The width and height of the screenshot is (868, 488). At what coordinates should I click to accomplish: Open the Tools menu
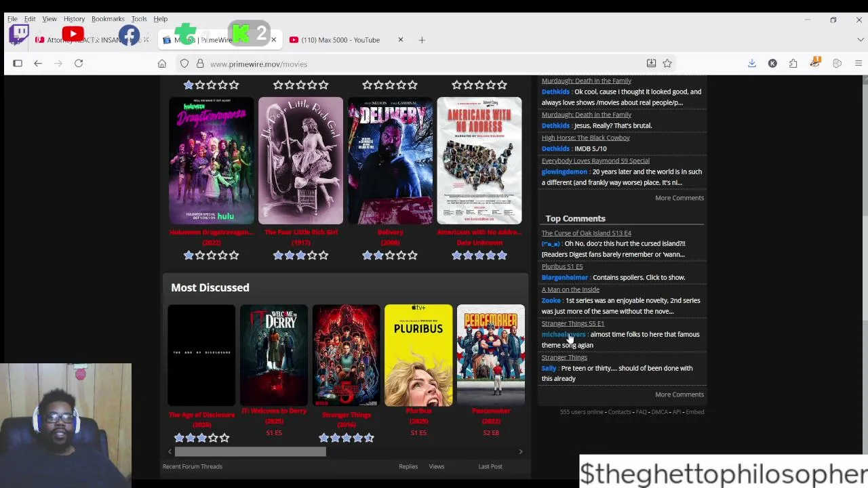tap(139, 19)
